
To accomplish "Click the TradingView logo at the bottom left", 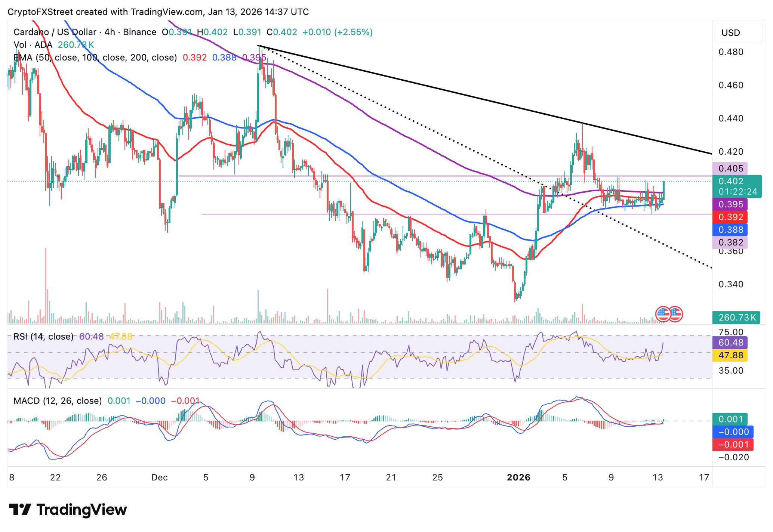I will point(68,510).
